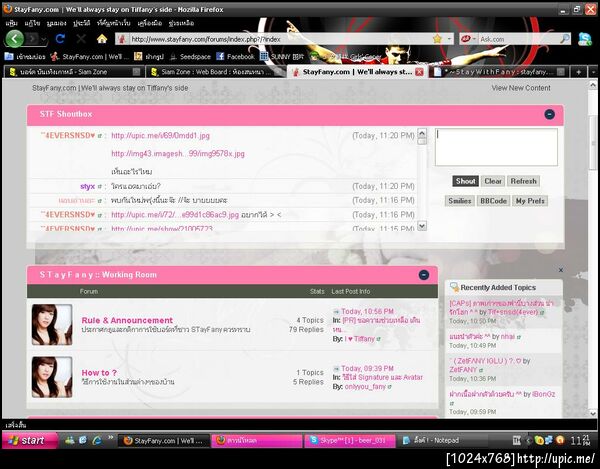Open the last post by I ♥ Tiffany
The image size is (600, 469).
(x=359, y=339)
